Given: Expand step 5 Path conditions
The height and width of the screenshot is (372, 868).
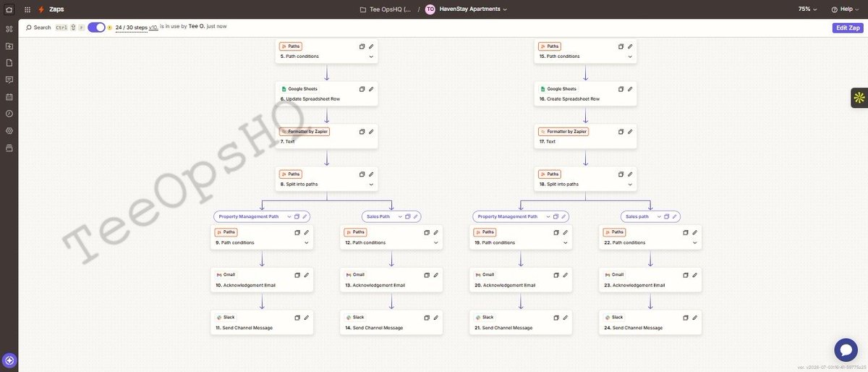Looking at the screenshot, I should pos(371,56).
